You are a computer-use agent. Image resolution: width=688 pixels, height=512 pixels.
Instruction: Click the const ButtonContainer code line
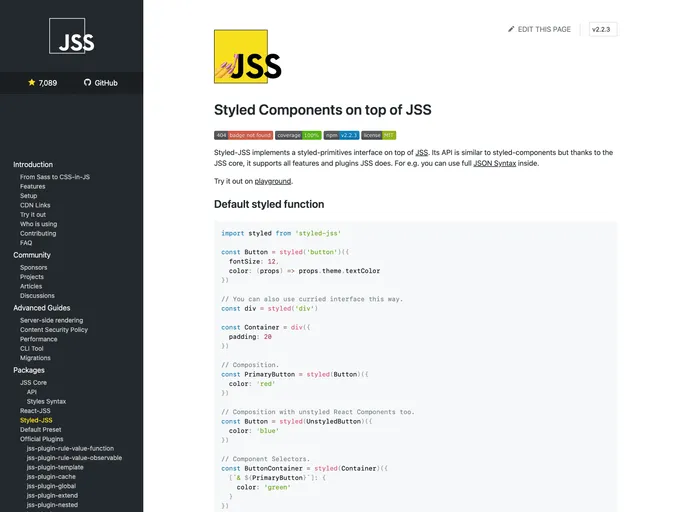(305, 469)
